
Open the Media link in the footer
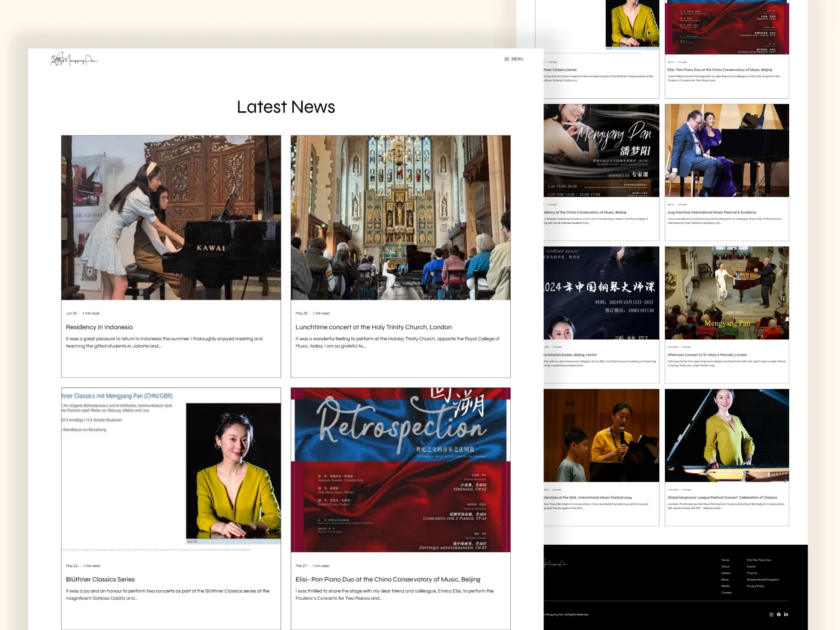point(725,586)
